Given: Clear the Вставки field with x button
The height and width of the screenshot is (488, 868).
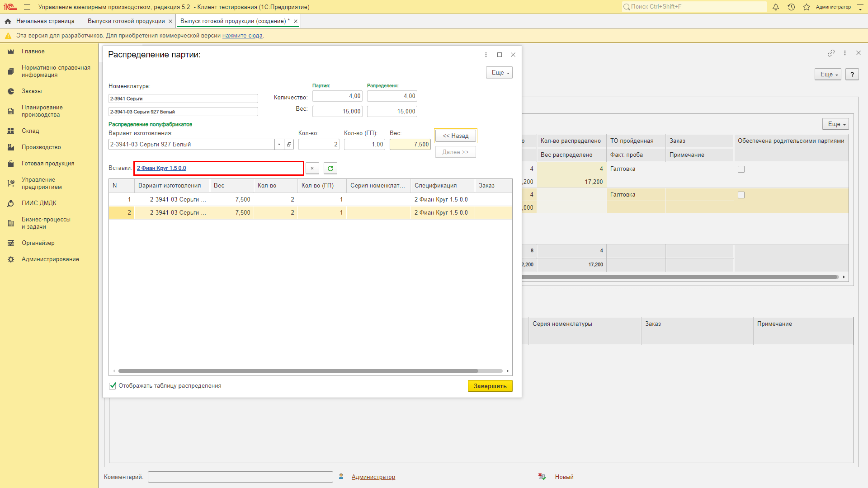Looking at the screenshot, I should pos(312,169).
